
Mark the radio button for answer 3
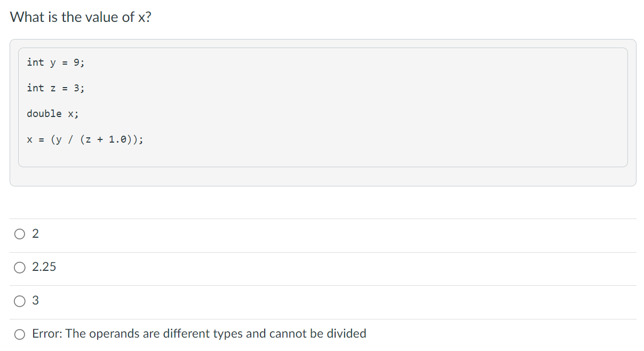pyautogui.click(x=20, y=301)
